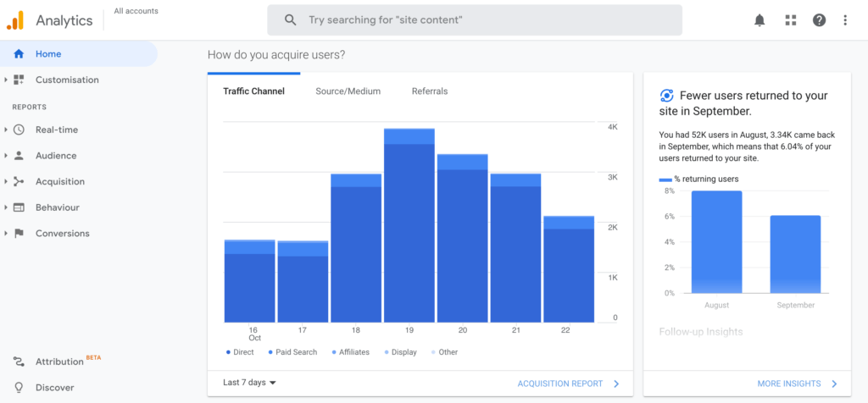Click the October 19 bar in chart
The image size is (868, 403).
tap(409, 229)
